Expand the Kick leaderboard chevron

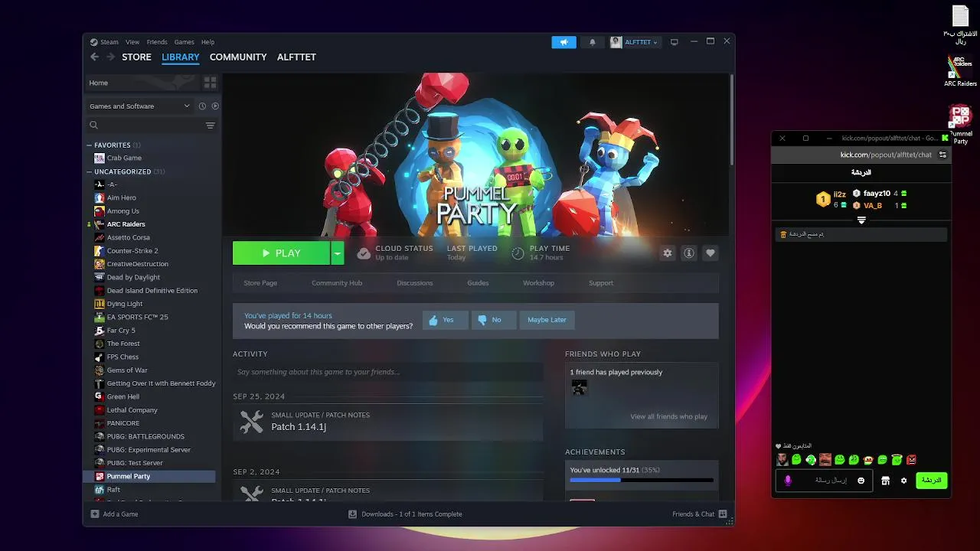point(861,220)
